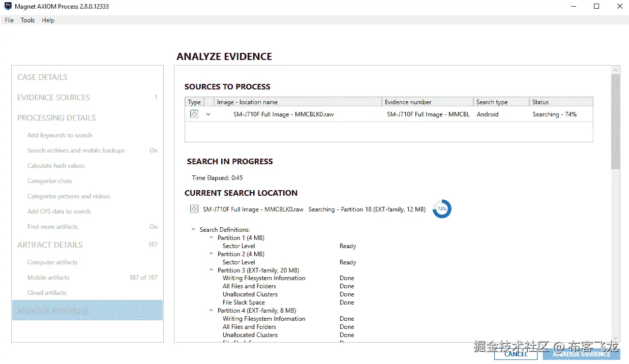
Task: Open the Help menu
Action: coord(48,20)
